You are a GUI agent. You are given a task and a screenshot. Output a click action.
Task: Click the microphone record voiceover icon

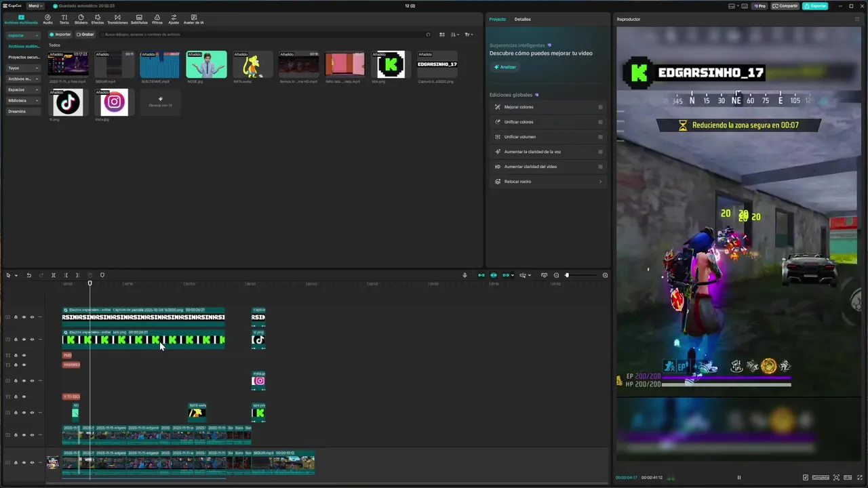click(465, 275)
